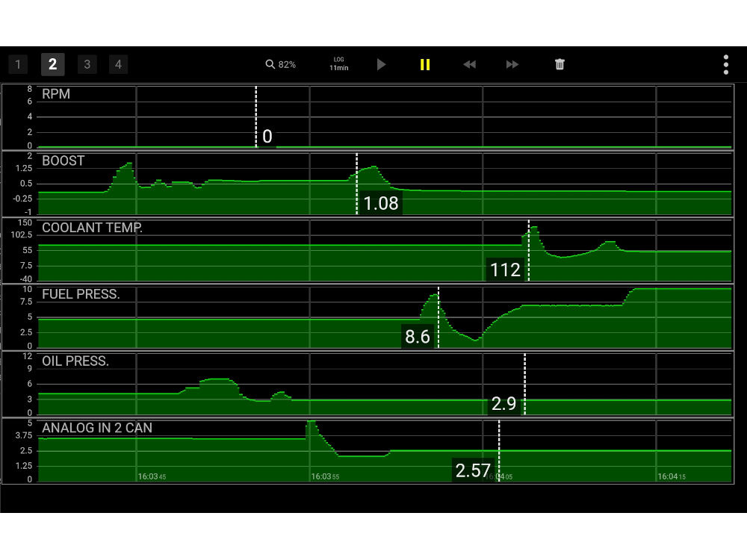Screen dimensions: 747x560
Task: Select the BOOST graph peak value 1.08
Action: (x=381, y=203)
